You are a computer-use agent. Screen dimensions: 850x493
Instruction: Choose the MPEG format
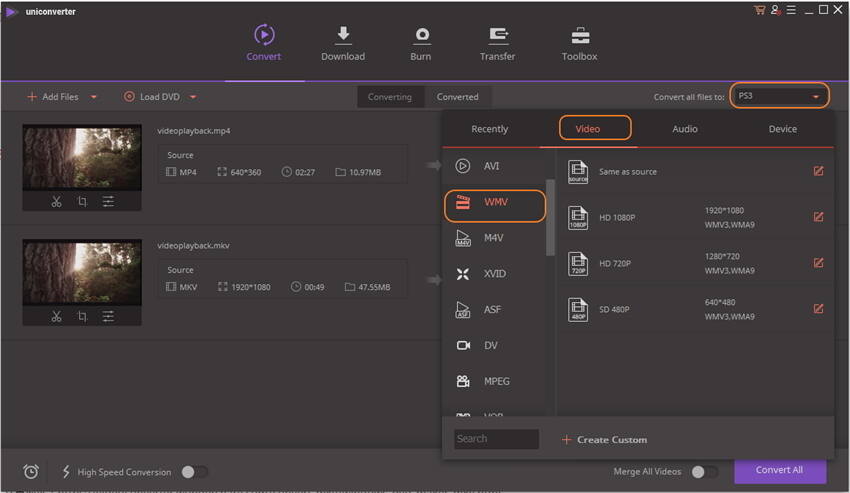click(494, 381)
